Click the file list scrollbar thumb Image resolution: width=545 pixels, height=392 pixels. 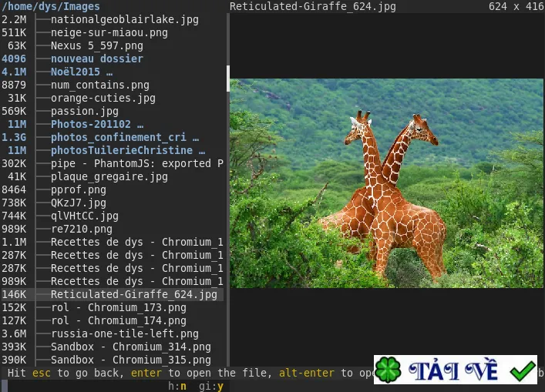(x=228, y=79)
